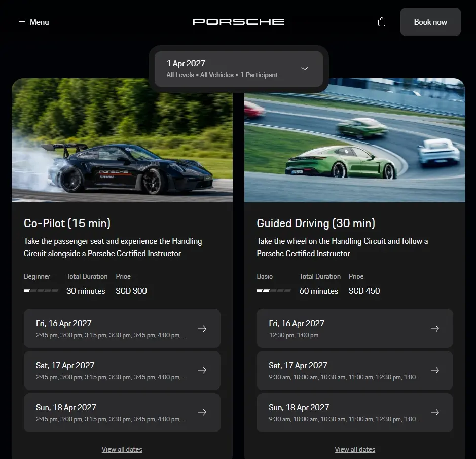
Task: Click the Co-Pilot (15 min) title
Action: [67, 223]
